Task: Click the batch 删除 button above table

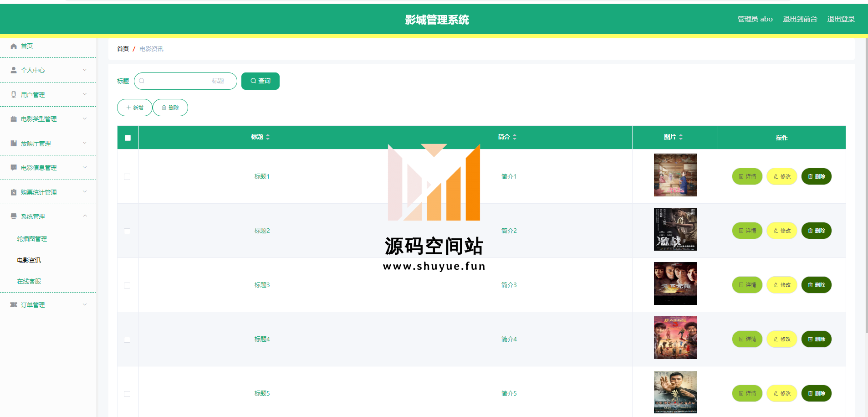Action: coord(170,108)
